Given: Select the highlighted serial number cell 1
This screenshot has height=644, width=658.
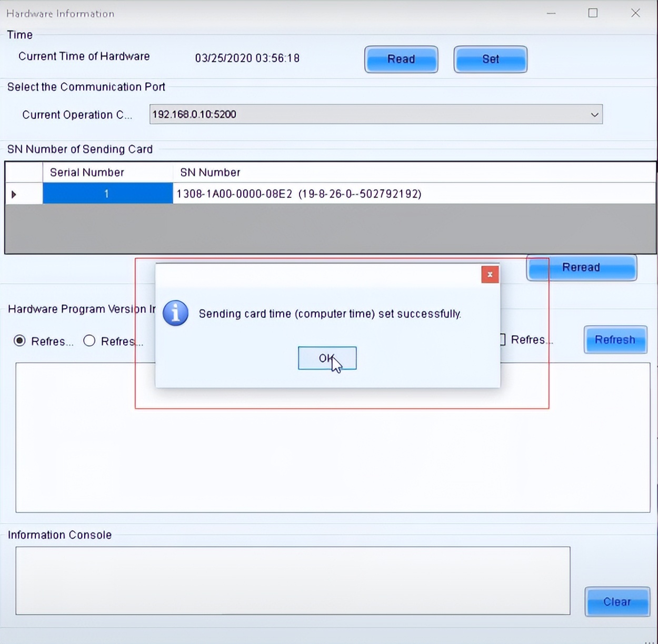Looking at the screenshot, I should click(107, 194).
